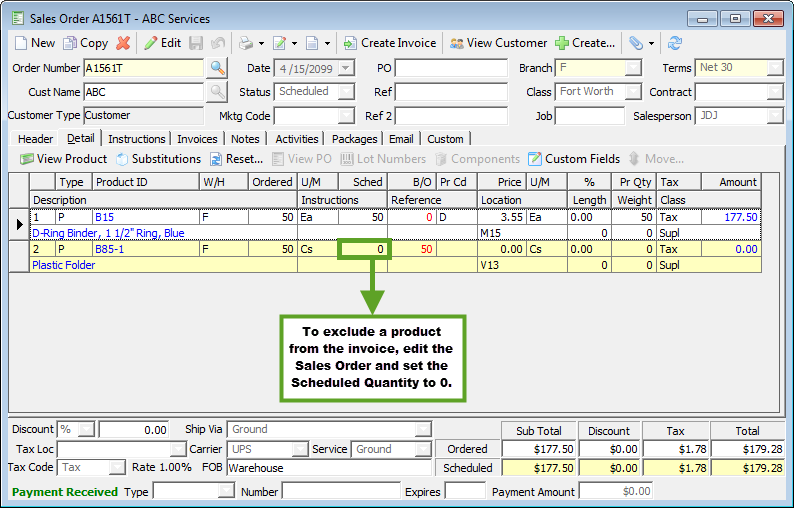Image resolution: width=794 pixels, height=508 pixels.
Task: Click the Edit pencil icon
Action: [151, 43]
